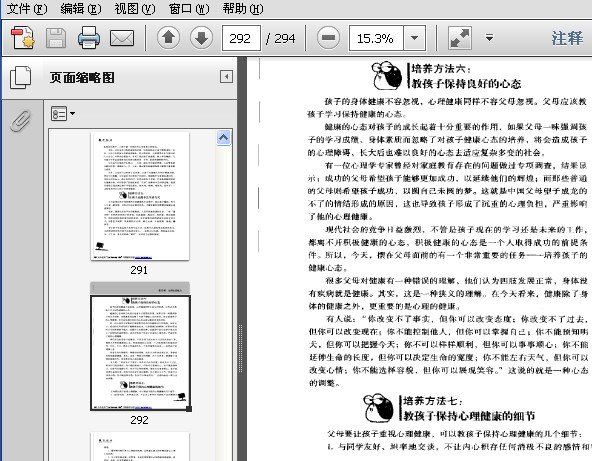Click the heading 教孩子保持心理健康的细节
This screenshot has width=592, height=461.
click(x=469, y=416)
